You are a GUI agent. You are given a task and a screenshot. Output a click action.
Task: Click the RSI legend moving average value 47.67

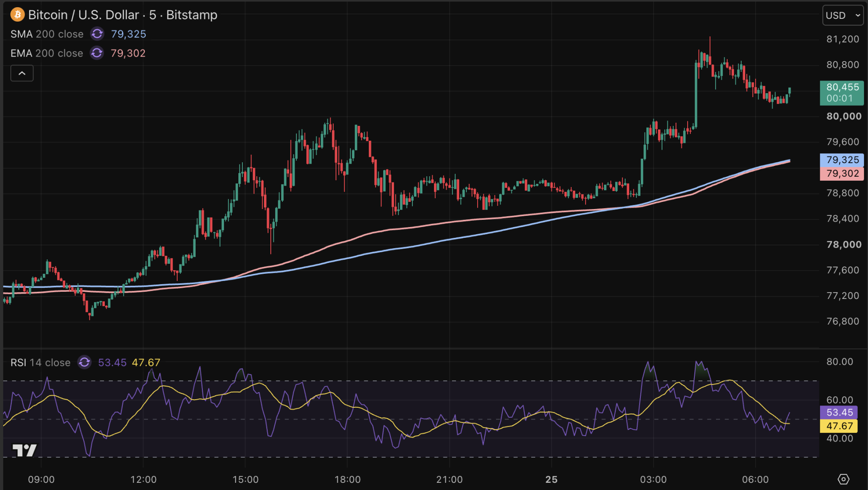(146, 362)
